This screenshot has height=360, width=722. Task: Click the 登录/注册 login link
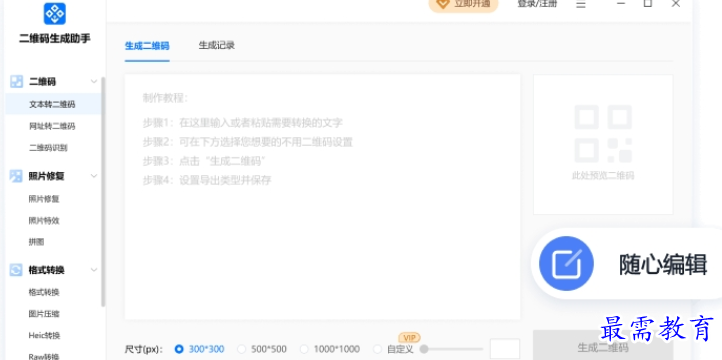[537, 4]
